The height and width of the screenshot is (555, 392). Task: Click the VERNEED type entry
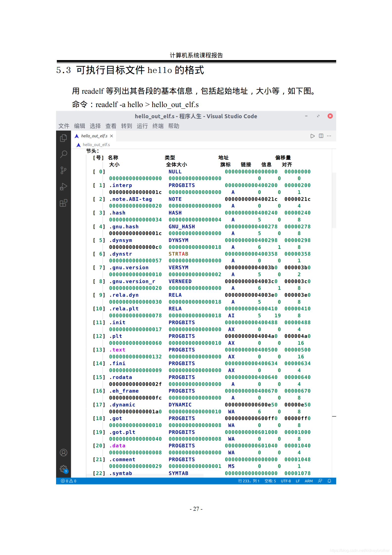click(x=180, y=281)
